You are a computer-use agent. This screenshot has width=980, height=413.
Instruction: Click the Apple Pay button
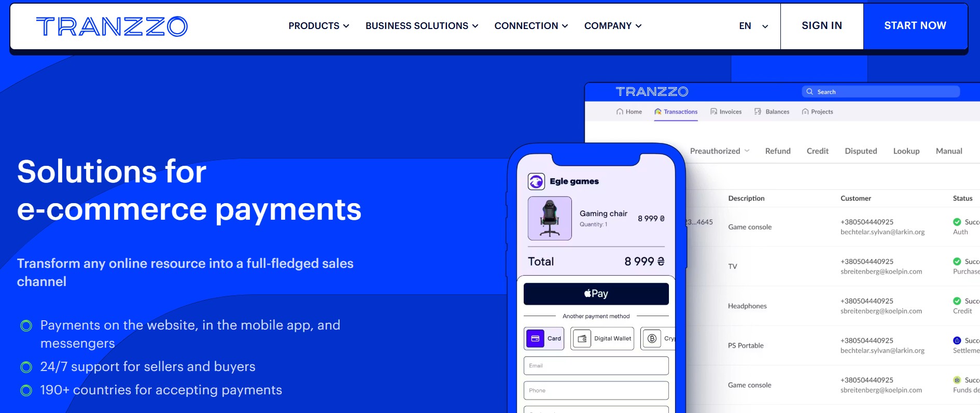596,294
